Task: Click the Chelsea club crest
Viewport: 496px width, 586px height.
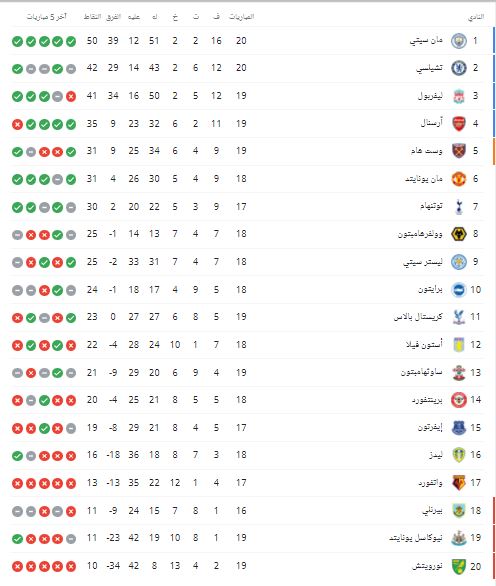Action: pos(458,68)
